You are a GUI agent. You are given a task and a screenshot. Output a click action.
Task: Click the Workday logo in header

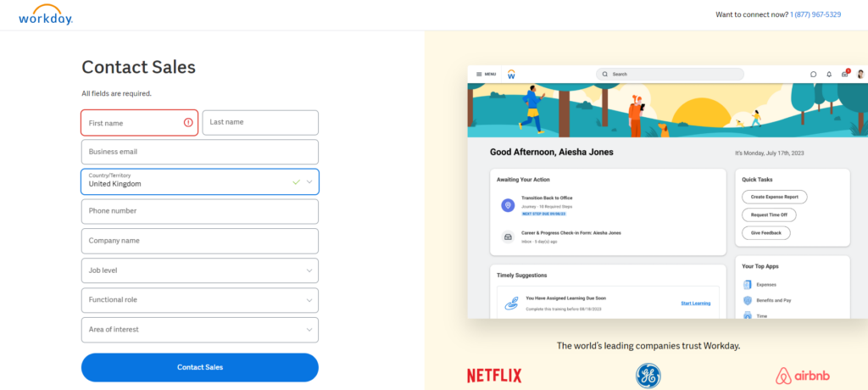(x=46, y=14)
